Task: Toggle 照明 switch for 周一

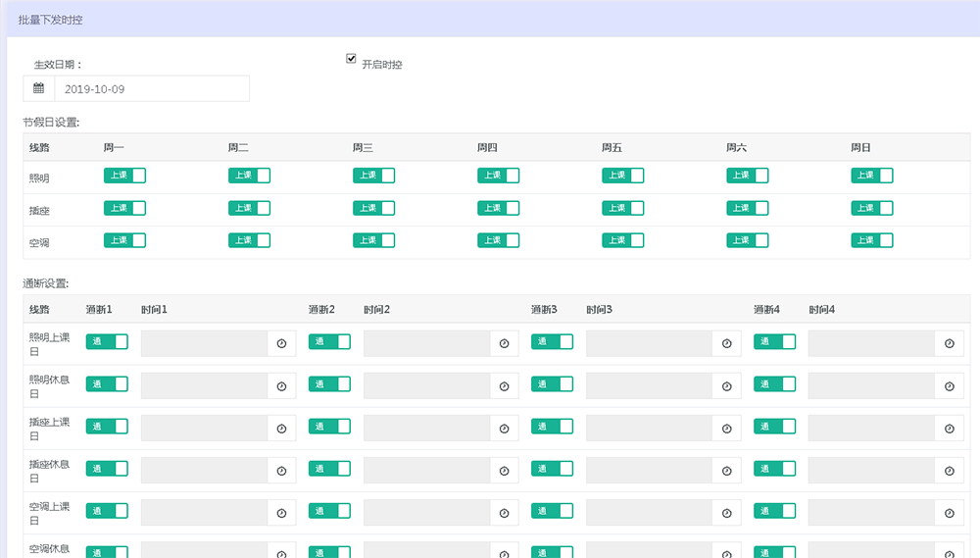Action: (x=124, y=176)
